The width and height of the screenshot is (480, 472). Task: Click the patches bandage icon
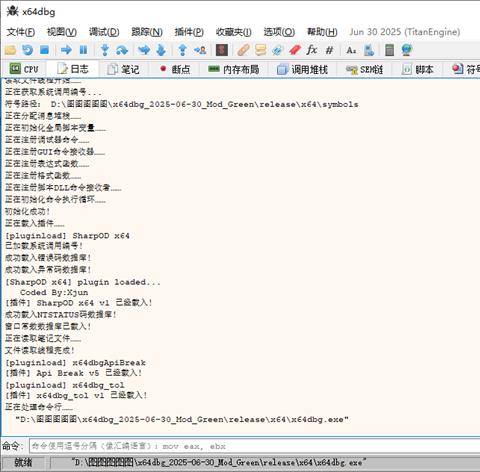click(243, 50)
